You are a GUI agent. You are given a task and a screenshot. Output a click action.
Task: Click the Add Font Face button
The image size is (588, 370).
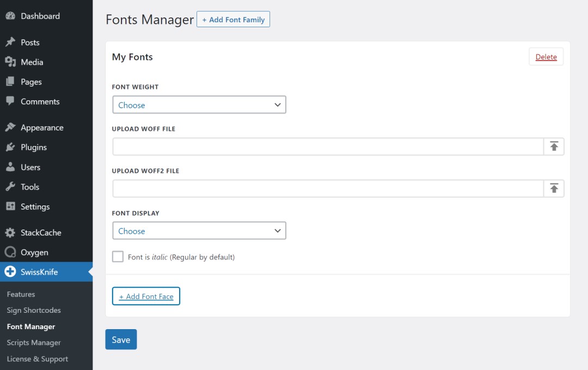click(146, 296)
